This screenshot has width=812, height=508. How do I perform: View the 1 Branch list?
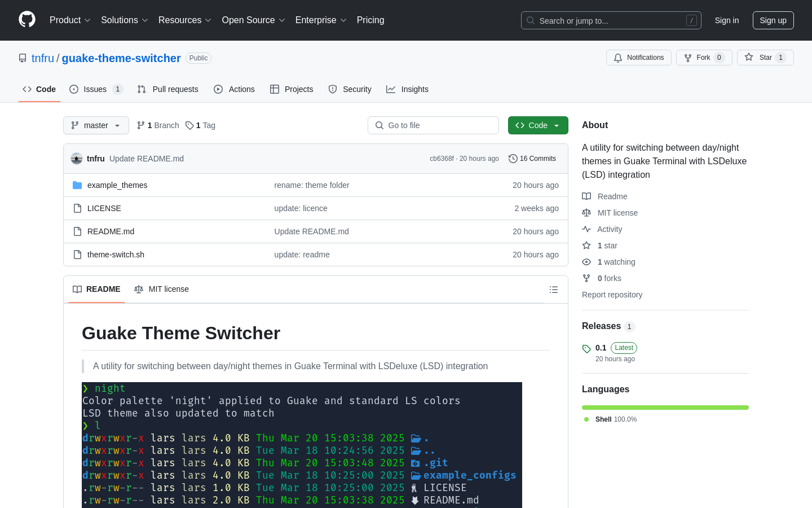[158, 125]
